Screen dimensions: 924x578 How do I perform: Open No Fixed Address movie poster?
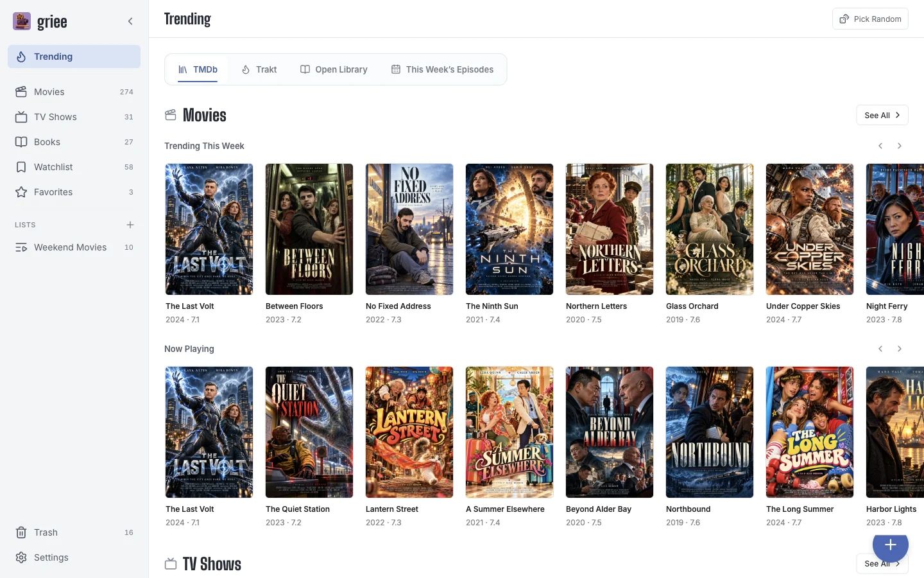pyautogui.click(x=409, y=229)
